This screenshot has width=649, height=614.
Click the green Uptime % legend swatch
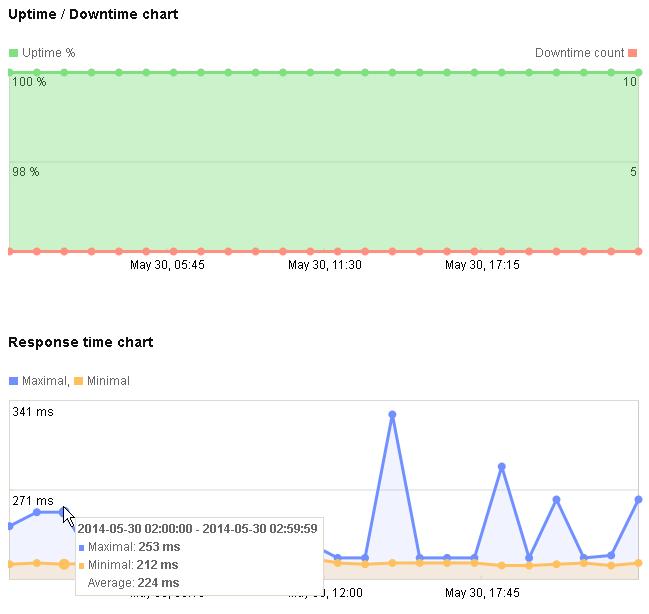point(13,53)
